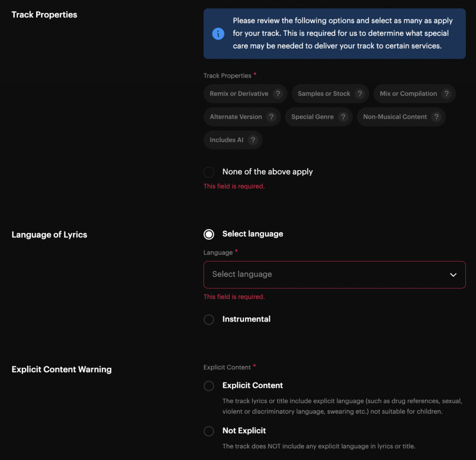Click help icon next to Remix or Derivative
Screen dimensions: 476x460
coord(278,93)
